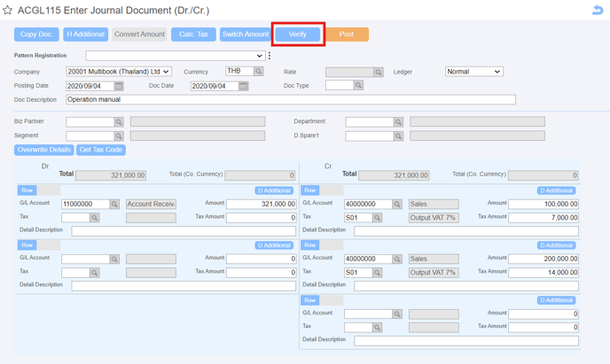Open the Pattern Registration three-dot menu

(x=270, y=56)
